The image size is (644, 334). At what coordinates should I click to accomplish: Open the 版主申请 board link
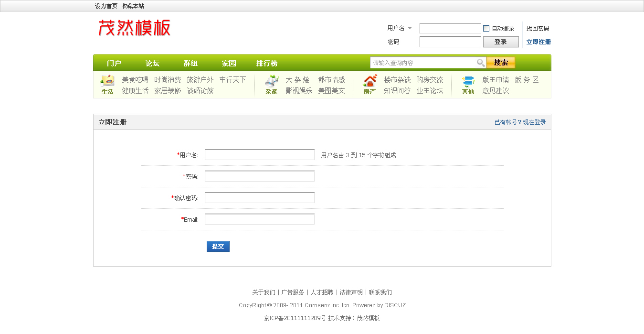click(496, 80)
